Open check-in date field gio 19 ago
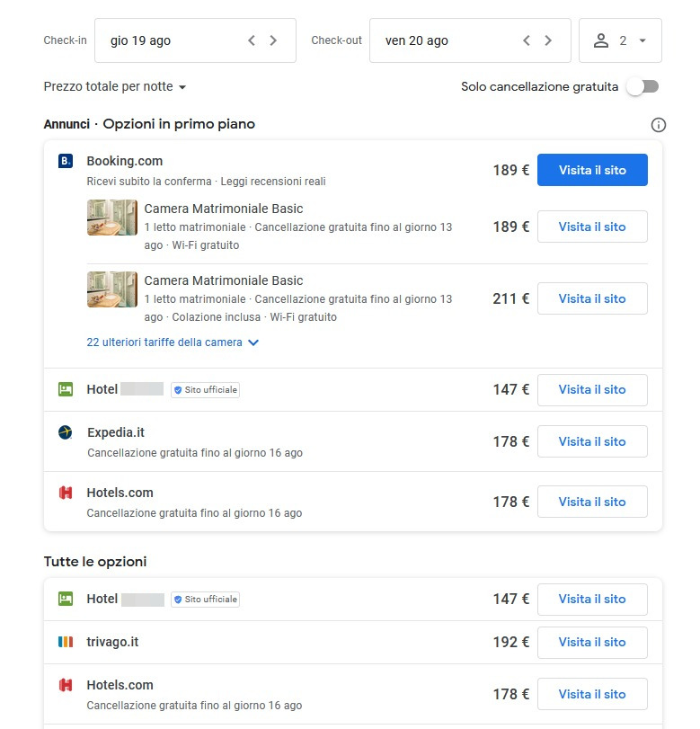The width and height of the screenshot is (700, 729). pos(195,40)
